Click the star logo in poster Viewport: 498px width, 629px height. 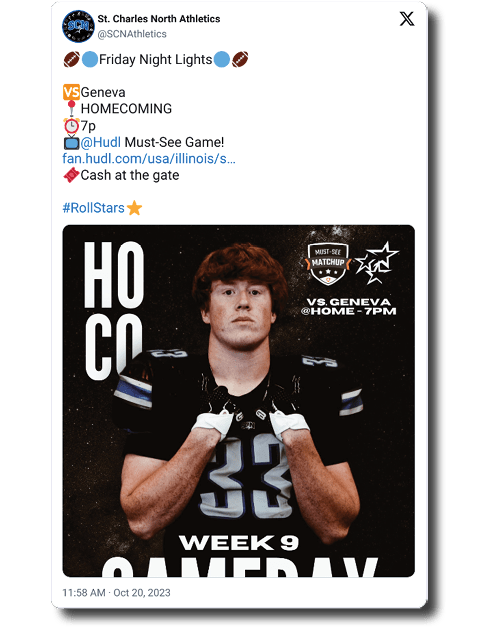click(377, 263)
